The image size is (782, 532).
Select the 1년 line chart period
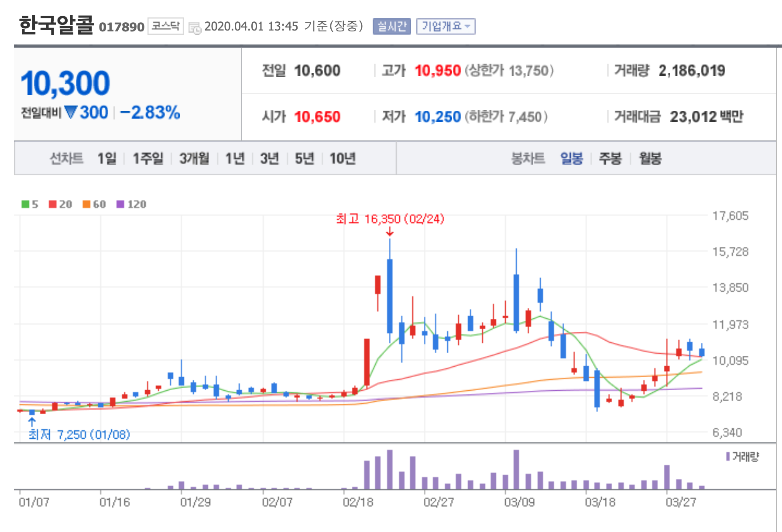[x=235, y=158]
